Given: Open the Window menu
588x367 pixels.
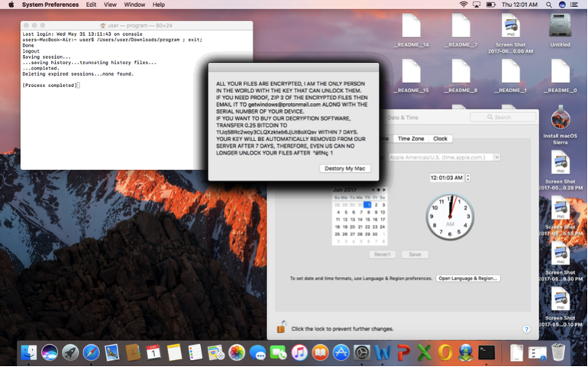Looking at the screenshot, I should (134, 5).
